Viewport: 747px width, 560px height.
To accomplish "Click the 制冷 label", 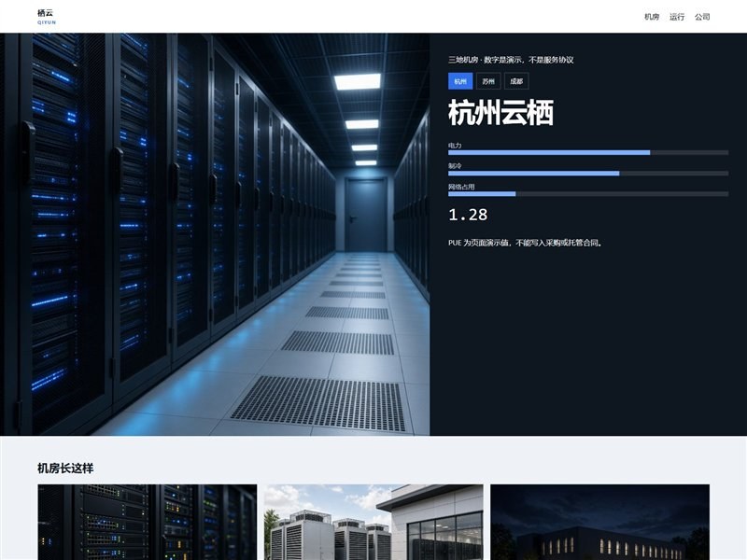I will 455,166.
